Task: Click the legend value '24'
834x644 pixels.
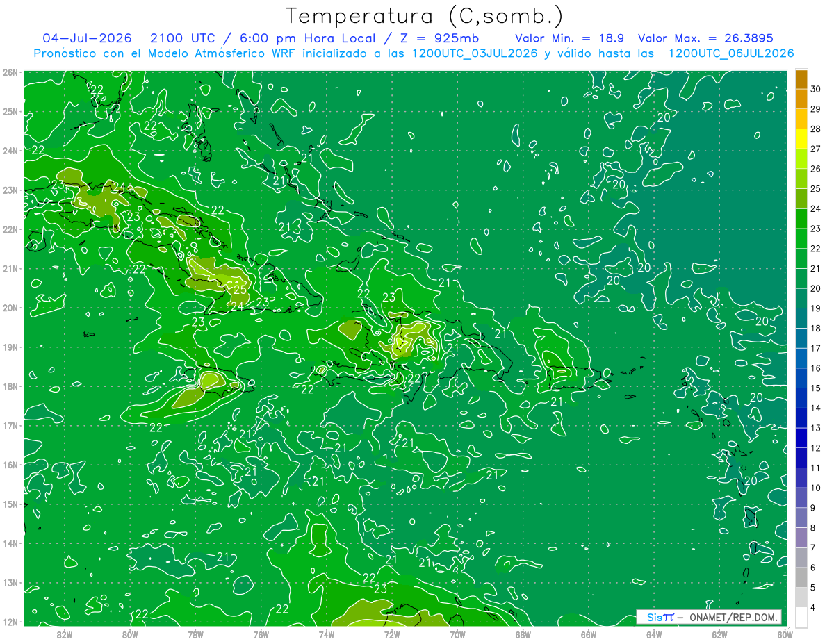Action: (815, 208)
